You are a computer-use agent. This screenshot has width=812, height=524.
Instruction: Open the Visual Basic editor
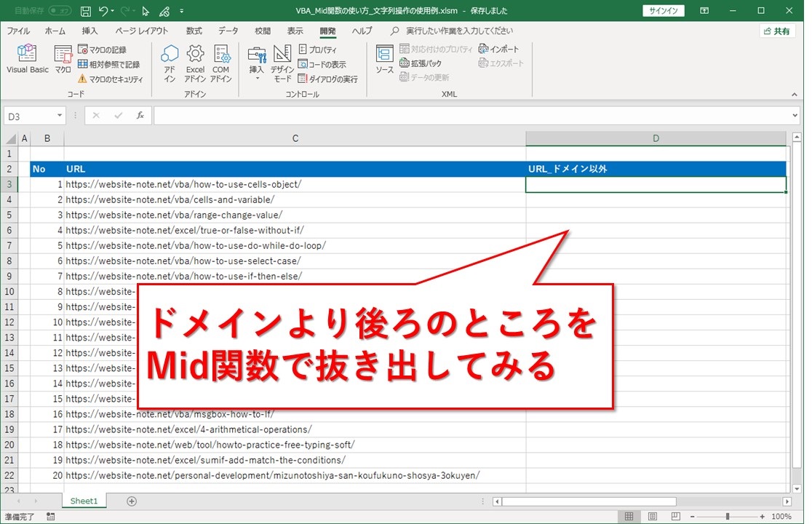click(x=27, y=60)
